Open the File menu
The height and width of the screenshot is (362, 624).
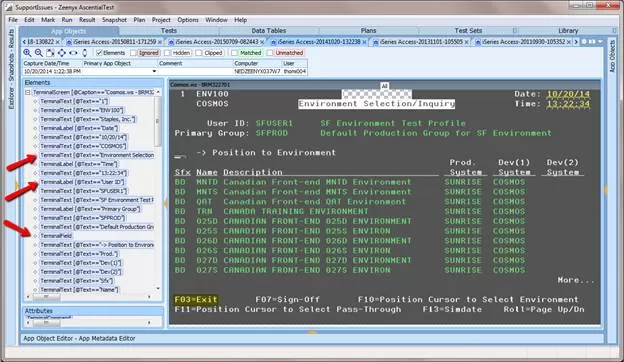tap(13, 20)
